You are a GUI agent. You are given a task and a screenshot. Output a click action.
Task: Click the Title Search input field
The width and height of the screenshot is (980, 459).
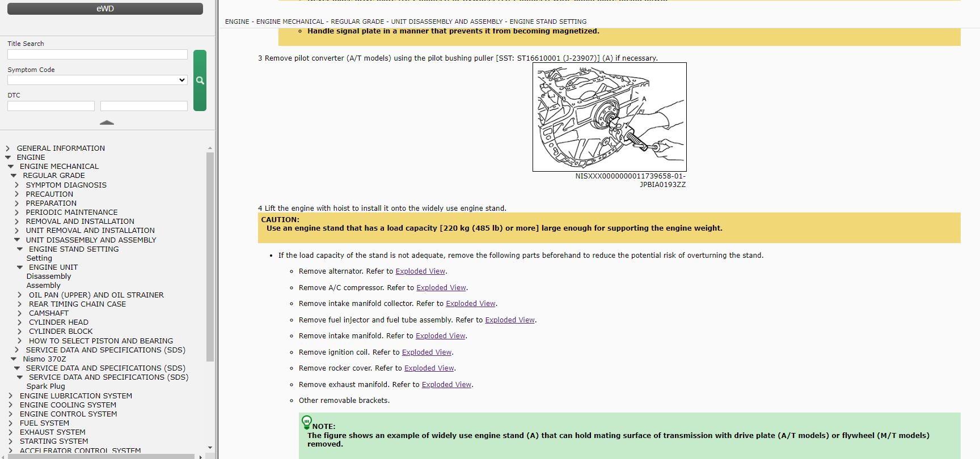97,54
